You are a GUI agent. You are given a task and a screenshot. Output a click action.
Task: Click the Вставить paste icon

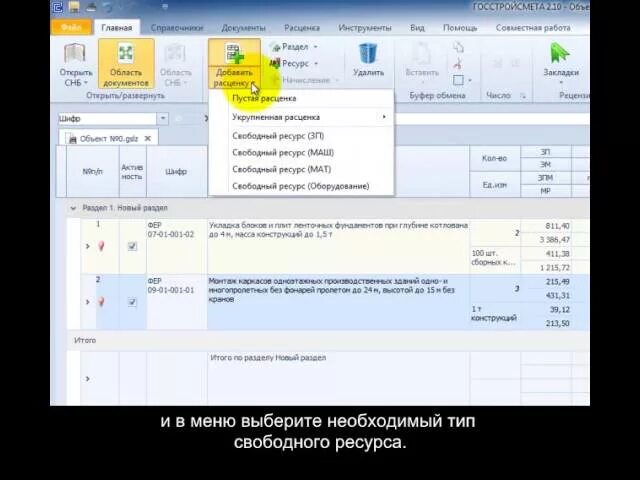coord(421,53)
